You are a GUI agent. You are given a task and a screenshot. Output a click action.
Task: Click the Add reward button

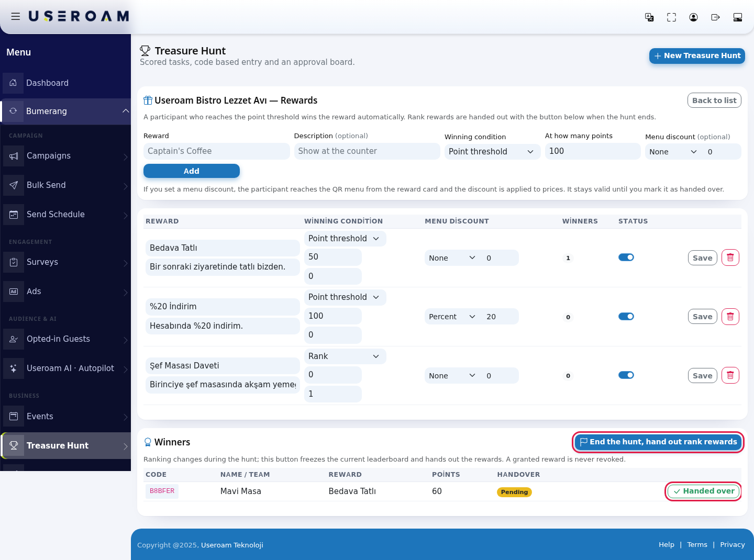(192, 171)
